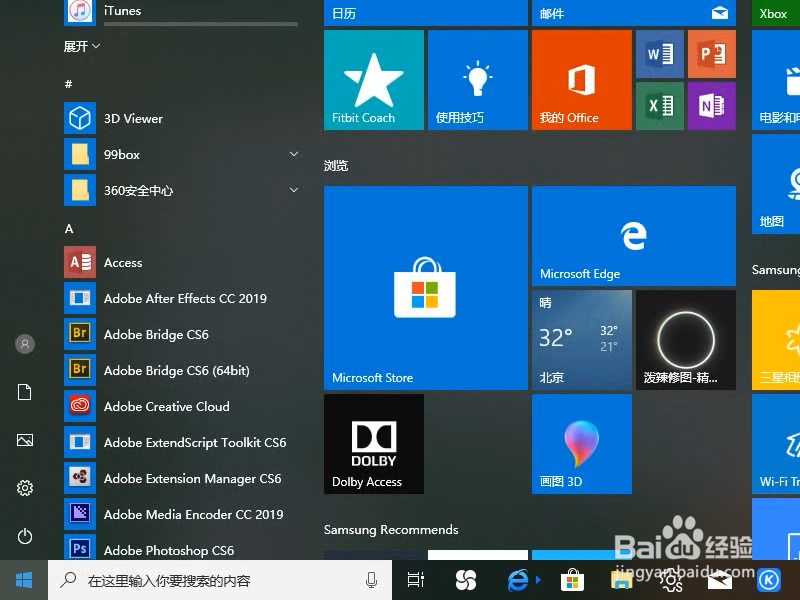The image size is (800, 600).
Task: Open the 画图 3D tile
Action: 582,444
